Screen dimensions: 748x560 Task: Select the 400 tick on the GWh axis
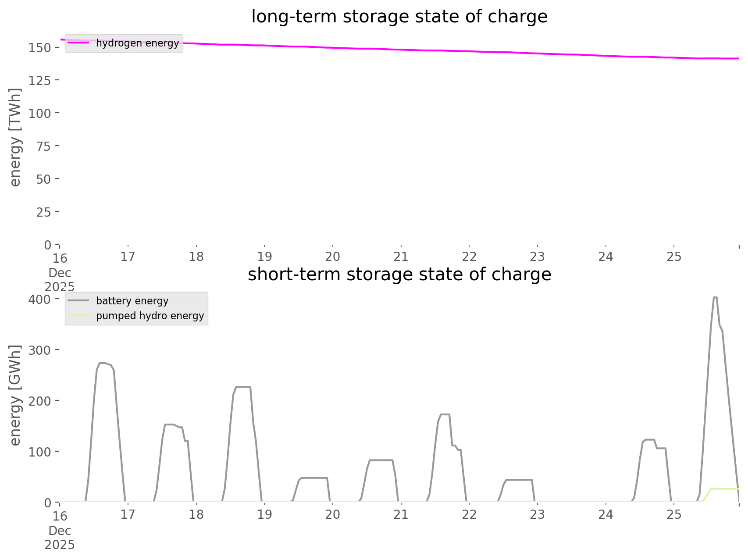40,300
